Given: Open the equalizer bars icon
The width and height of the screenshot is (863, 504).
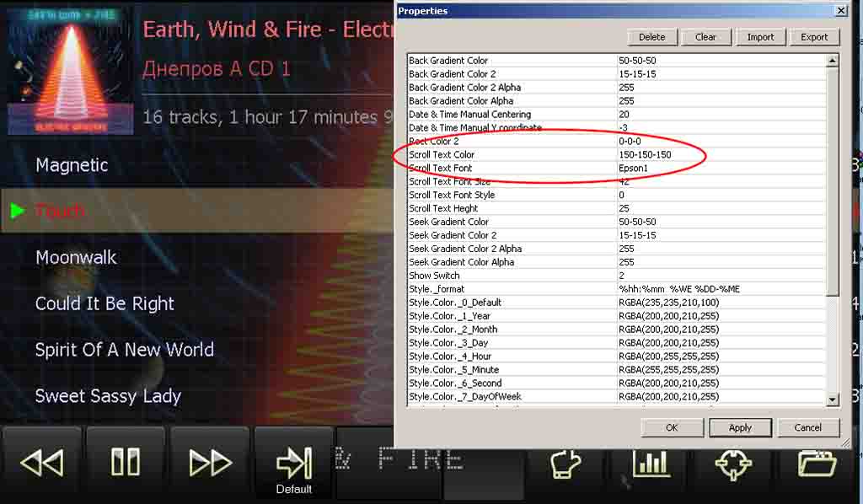Looking at the screenshot, I should tap(651, 464).
